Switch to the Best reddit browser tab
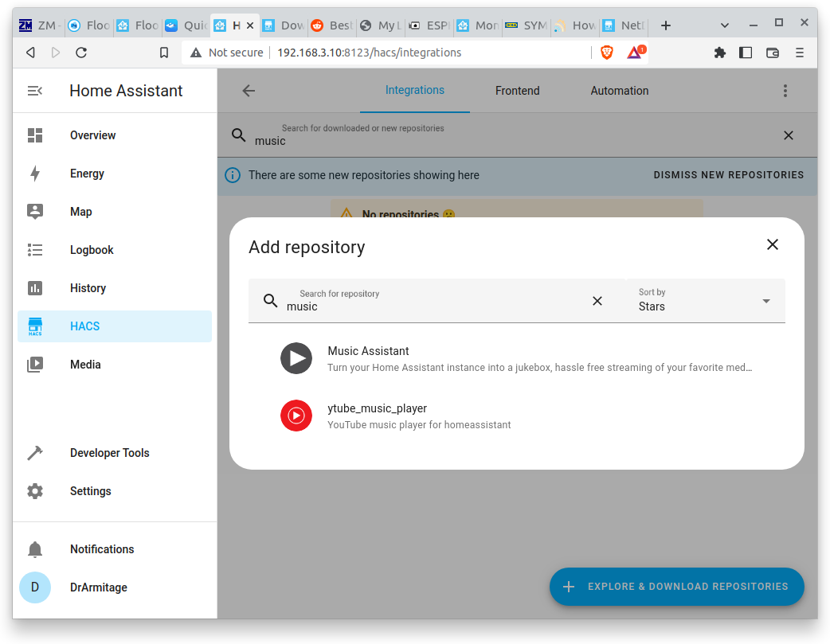Image resolution: width=830 pixels, height=644 pixels. click(332, 25)
